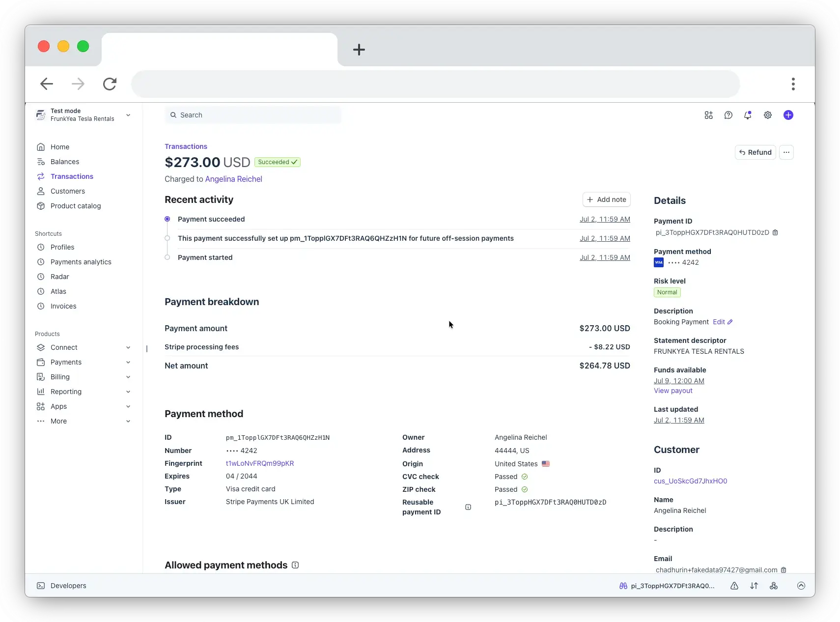Open notifications bell icon
The height and width of the screenshot is (622, 840).
click(x=748, y=115)
